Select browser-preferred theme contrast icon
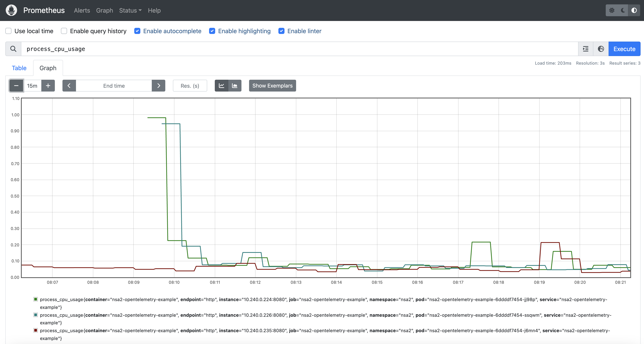This screenshot has width=644, height=344. [x=634, y=10]
